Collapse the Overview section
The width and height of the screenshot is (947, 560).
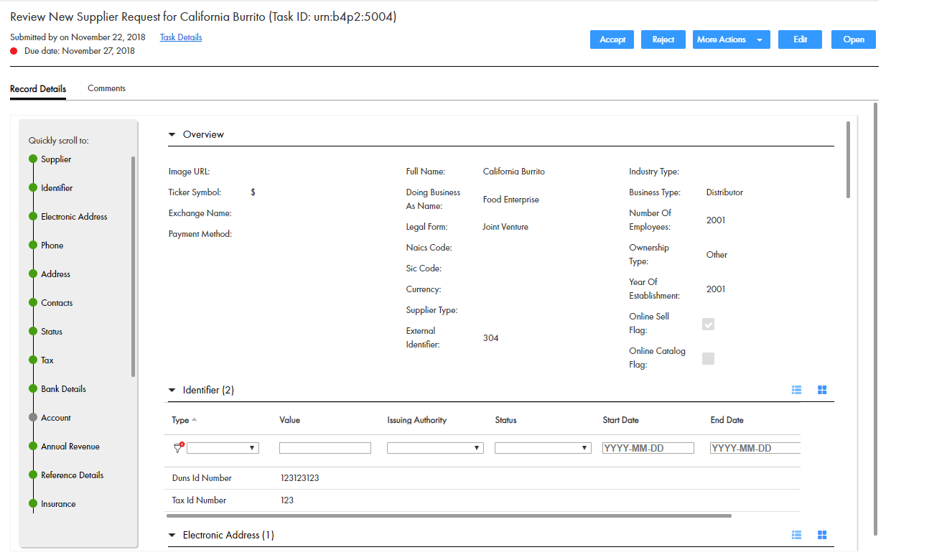click(x=172, y=134)
